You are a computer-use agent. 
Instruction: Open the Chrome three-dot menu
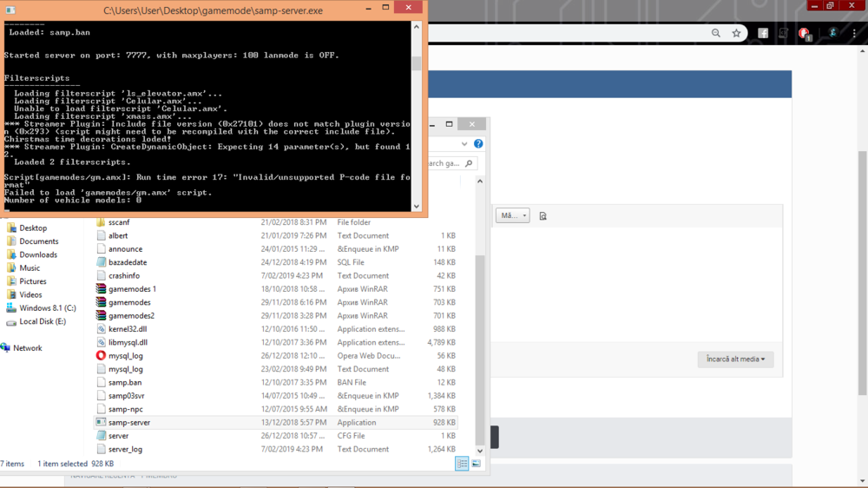click(x=854, y=33)
